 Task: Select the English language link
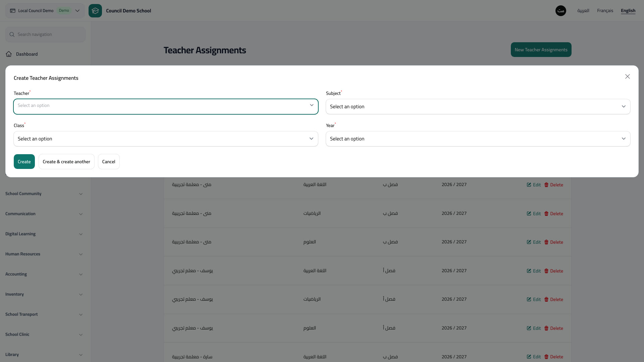(x=628, y=11)
